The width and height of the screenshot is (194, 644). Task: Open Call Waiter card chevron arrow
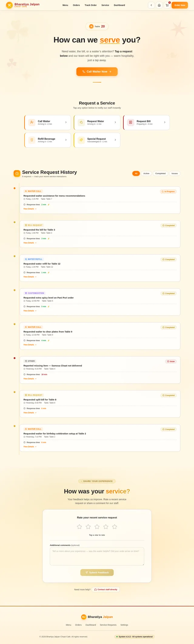[66, 122]
